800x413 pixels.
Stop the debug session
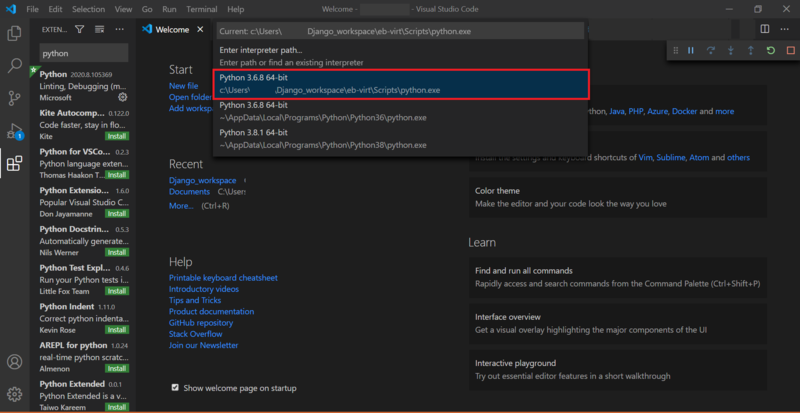[x=790, y=51]
